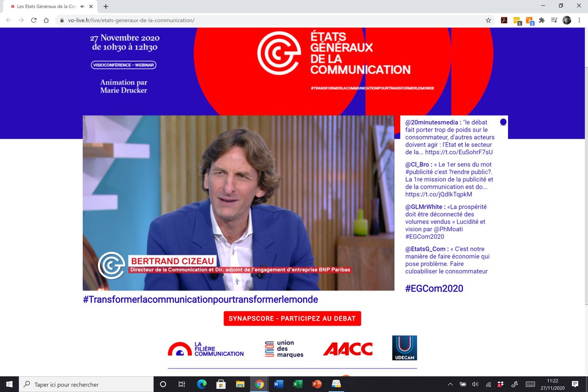Open the HubSpot extension icon
Screen dimensions: 588x392
point(530,21)
